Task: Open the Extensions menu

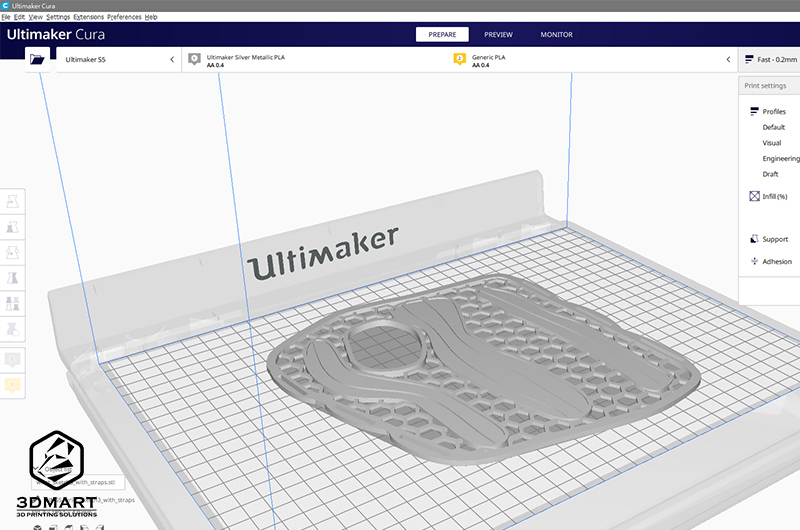Action: coord(88,17)
